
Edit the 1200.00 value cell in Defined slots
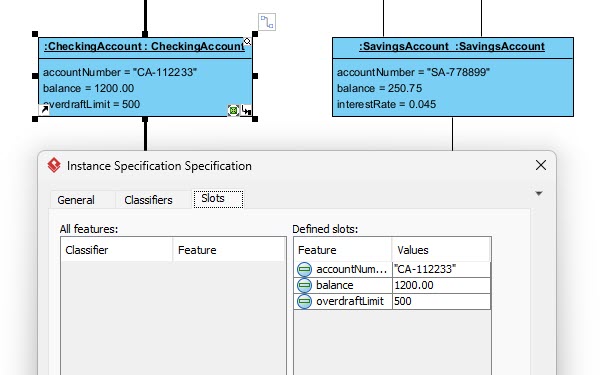click(441, 285)
